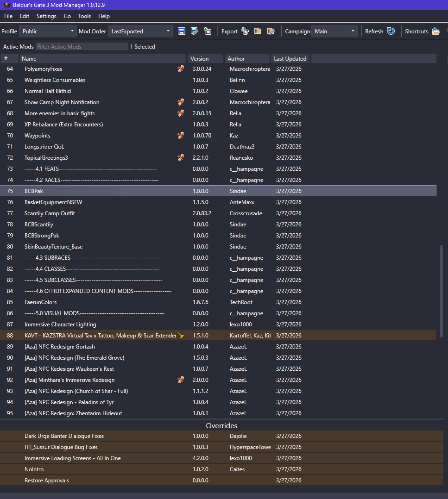Sort by the Last Updated column header
Image resolution: width=448 pixels, height=499 pixels.
pos(290,58)
